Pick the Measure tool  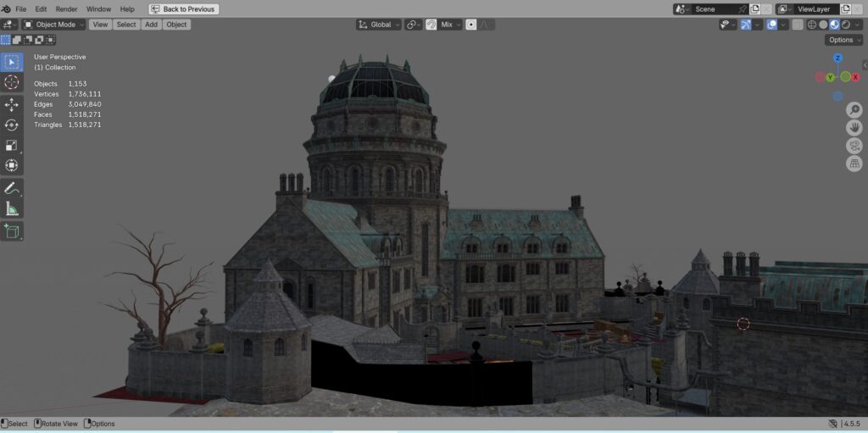click(12, 208)
